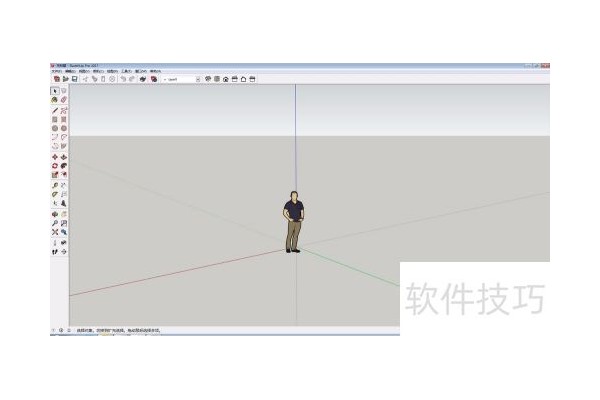Image resolution: width=600 pixels, height=400 pixels.
Task: Open the File (文件) menu
Action: pyautogui.click(x=57, y=71)
